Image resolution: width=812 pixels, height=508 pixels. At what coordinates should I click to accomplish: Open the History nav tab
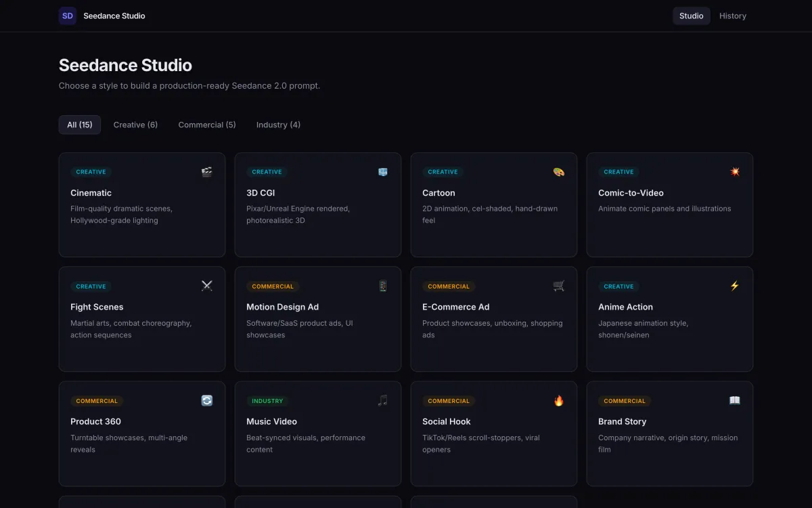[x=733, y=16]
